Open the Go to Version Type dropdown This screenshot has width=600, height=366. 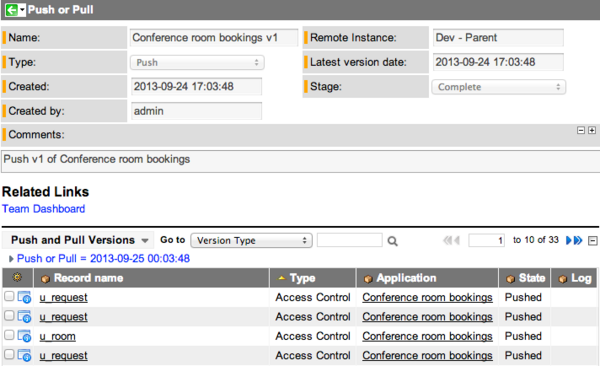[251, 240]
